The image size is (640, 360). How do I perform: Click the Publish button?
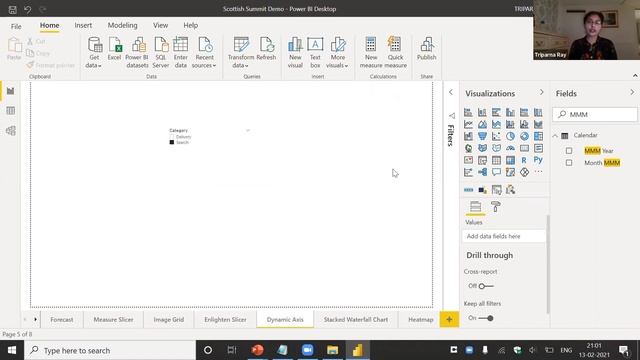pos(427,49)
